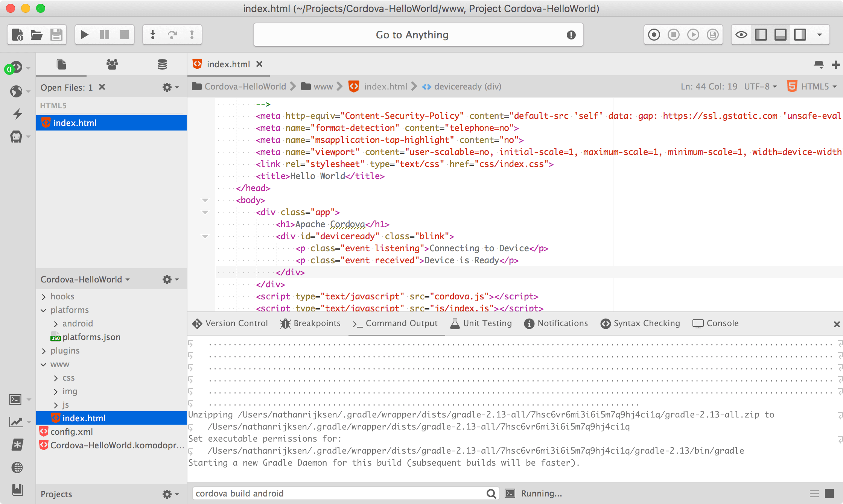Click the lightning bolt side toolbar icon
843x504 pixels.
17,114
